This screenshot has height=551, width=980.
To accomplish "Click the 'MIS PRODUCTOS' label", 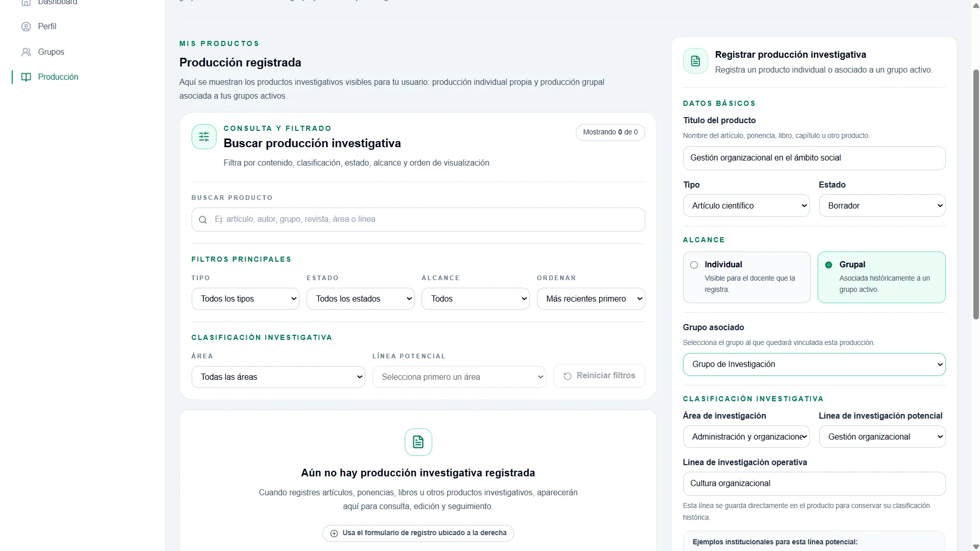I will [x=219, y=44].
